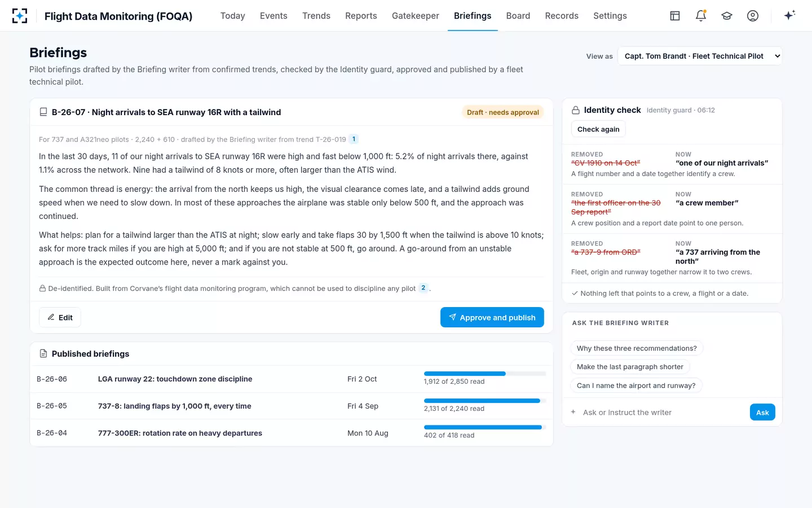Click the book icon beside B-26-07 title
Image resolution: width=812 pixels, height=508 pixels.
[x=43, y=112]
